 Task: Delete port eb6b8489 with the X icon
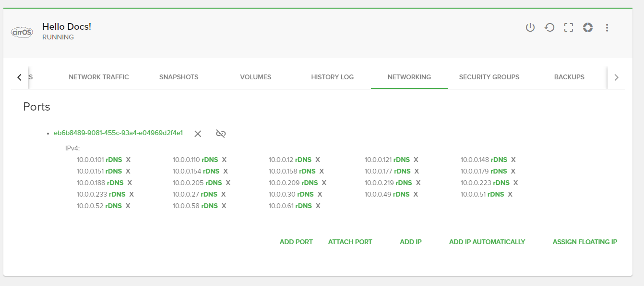coord(198,134)
